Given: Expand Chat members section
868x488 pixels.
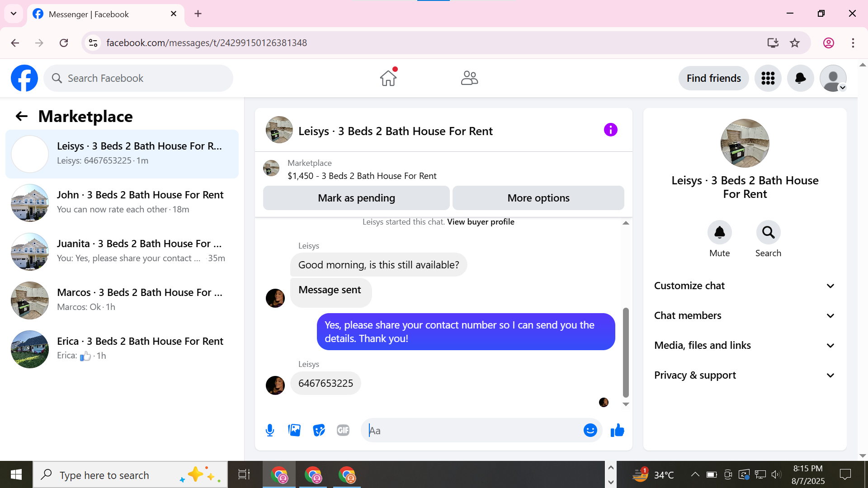Looking at the screenshot, I should (x=745, y=316).
